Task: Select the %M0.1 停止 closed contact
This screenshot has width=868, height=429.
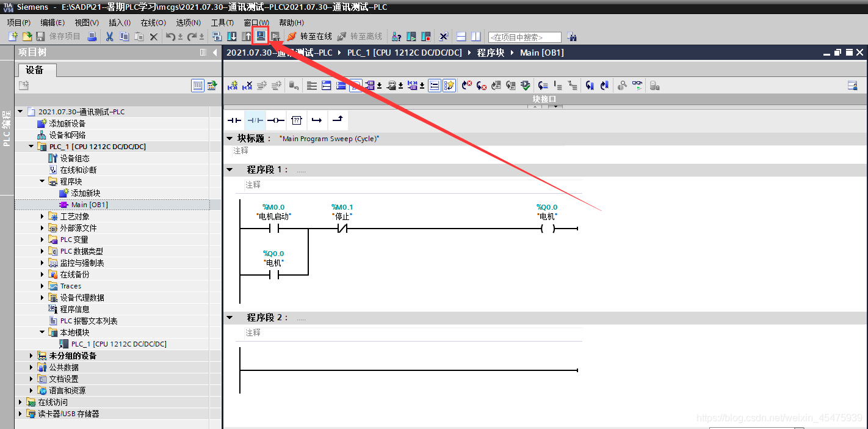Action: 342,229
